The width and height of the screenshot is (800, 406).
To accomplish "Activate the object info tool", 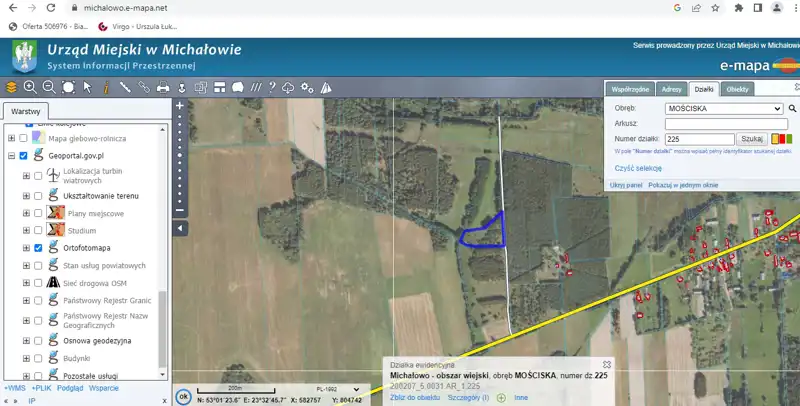I will click(106, 88).
